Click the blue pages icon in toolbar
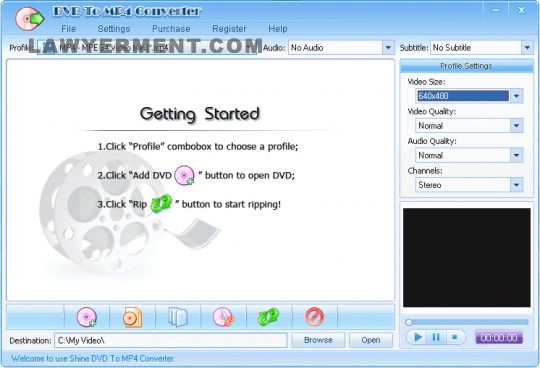540x368 pixels. tap(178, 317)
